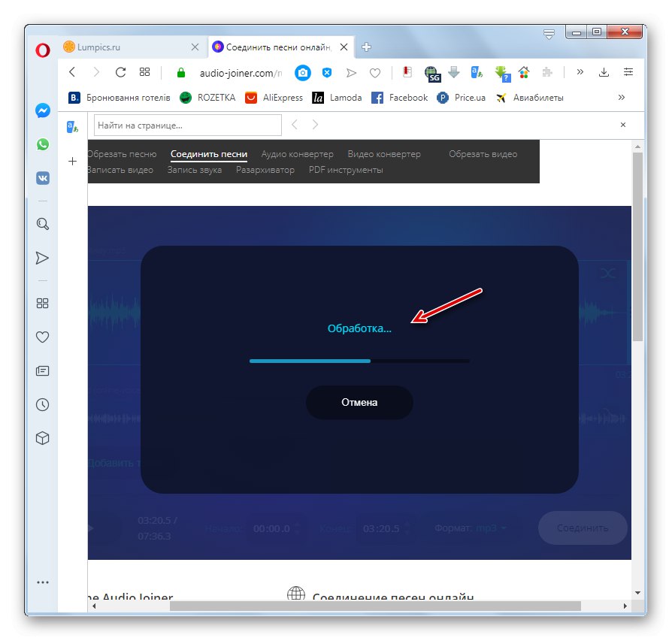This screenshot has height=641, width=672.
Task: Open a new tab with the plus button
Action: [x=366, y=47]
